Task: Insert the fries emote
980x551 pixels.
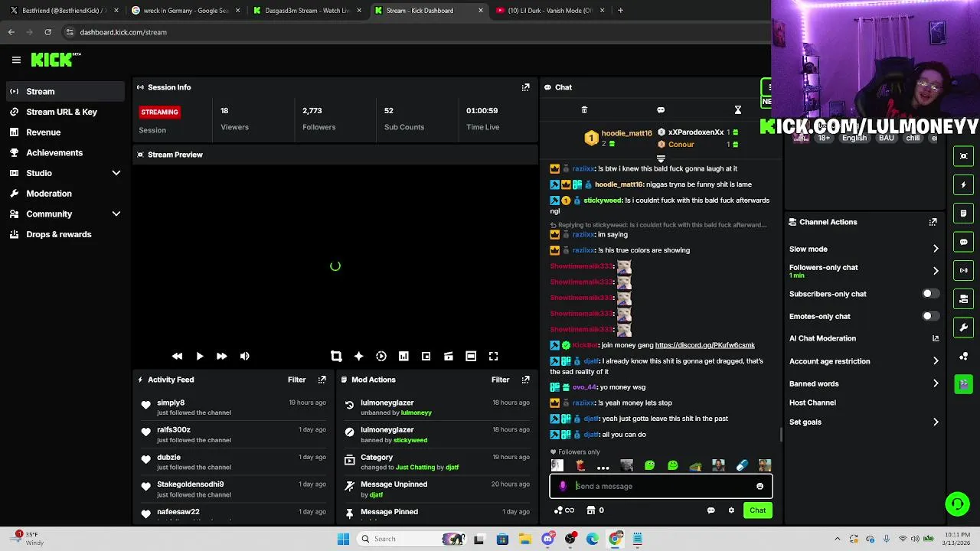Action: click(580, 465)
